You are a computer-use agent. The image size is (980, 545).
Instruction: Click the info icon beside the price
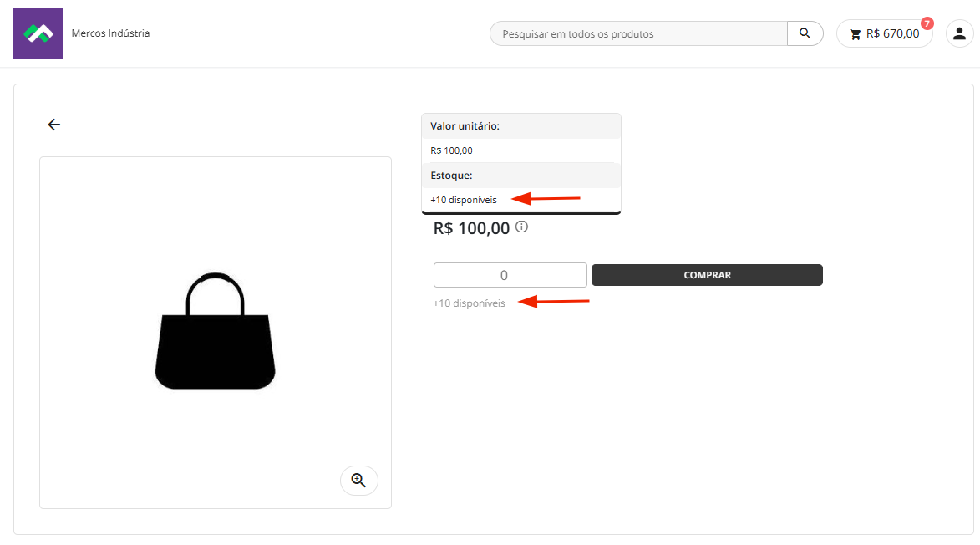tap(521, 227)
